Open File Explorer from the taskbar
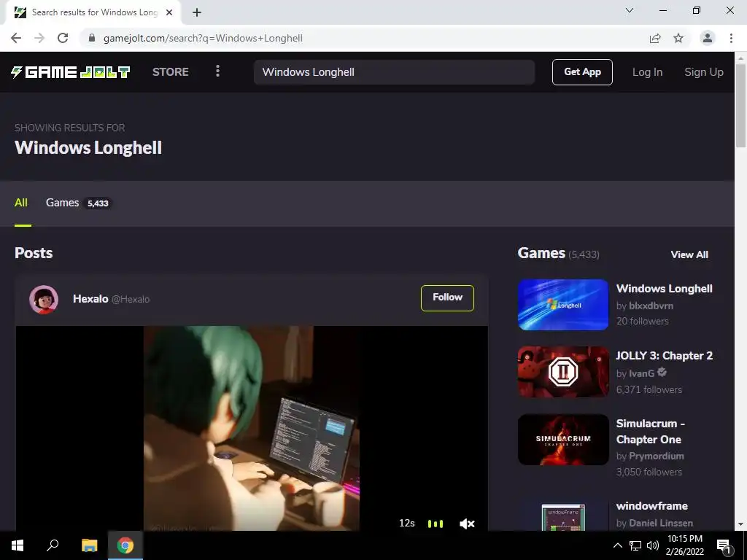The width and height of the screenshot is (747, 560). (89, 545)
